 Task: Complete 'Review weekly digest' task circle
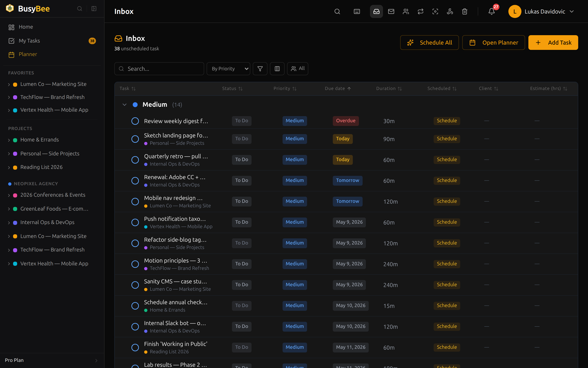tap(135, 121)
